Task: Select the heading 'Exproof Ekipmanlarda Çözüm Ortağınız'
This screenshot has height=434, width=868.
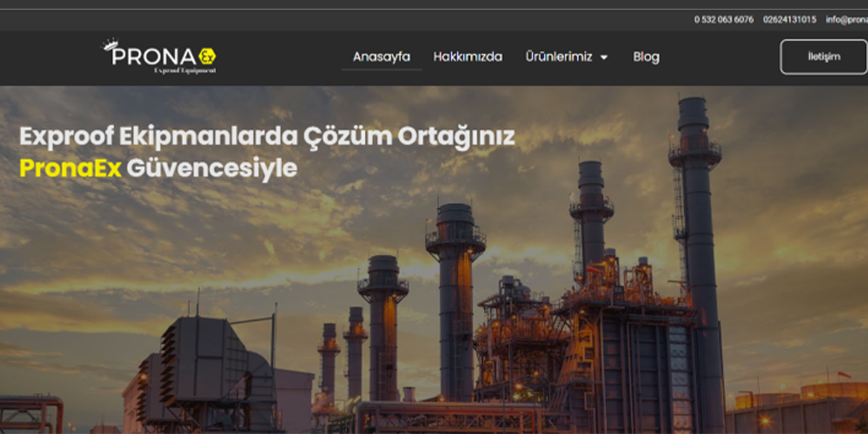Action: tap(267, 136)
